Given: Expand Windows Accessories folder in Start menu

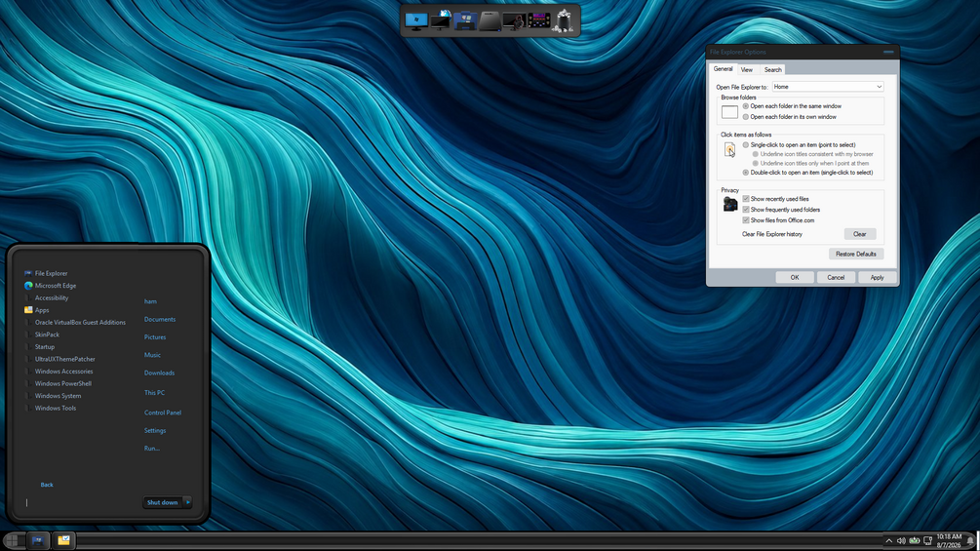Looking at the screenshot, I should pyautogui.click(x=63, y=372).
